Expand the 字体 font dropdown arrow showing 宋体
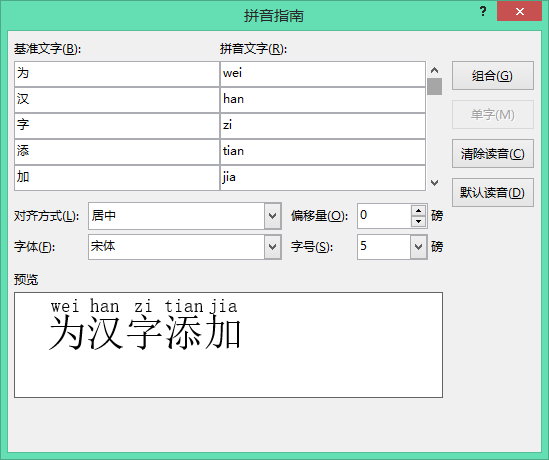The height and width of the screenshot is (460, 549). tap(273, 247)
